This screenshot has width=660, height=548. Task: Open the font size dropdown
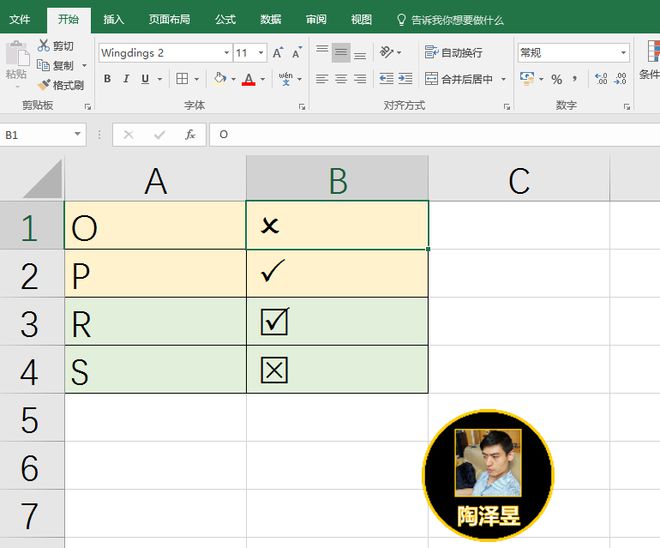click(261, 53)
